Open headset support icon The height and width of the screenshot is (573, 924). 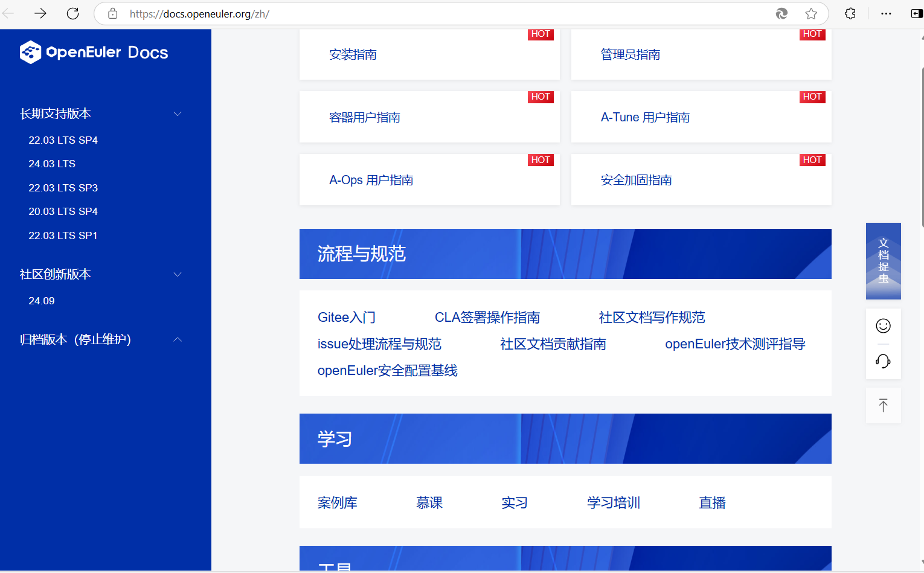click(x=883, y=361)
